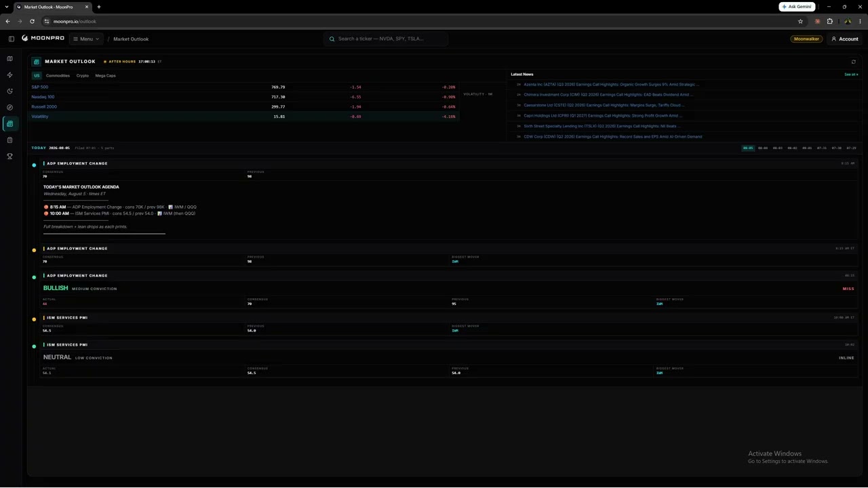Select the active Market Outlook sidebar icon
The width and height of the screenshot is (868, 488).
pos(9,124)
